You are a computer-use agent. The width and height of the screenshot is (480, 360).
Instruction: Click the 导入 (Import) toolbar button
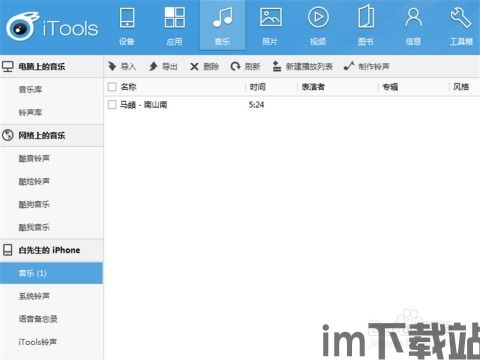pyautogui.click(x=122, y=67)
